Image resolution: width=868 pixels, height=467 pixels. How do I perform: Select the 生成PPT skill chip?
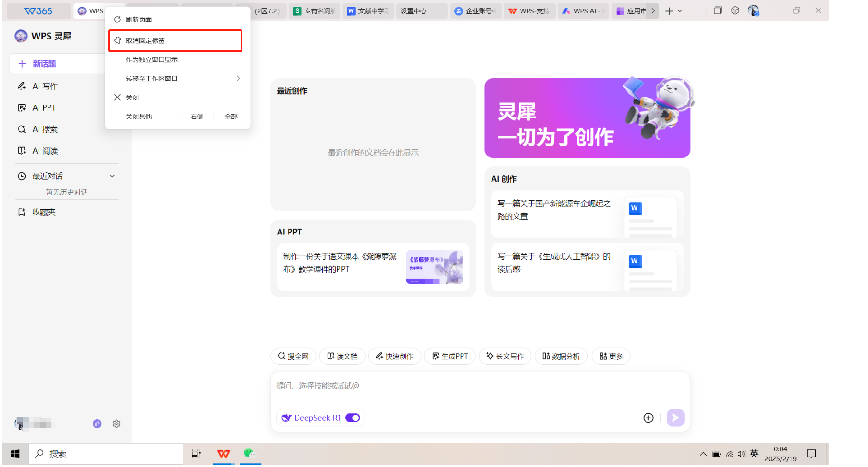click(x=450, y=356)
